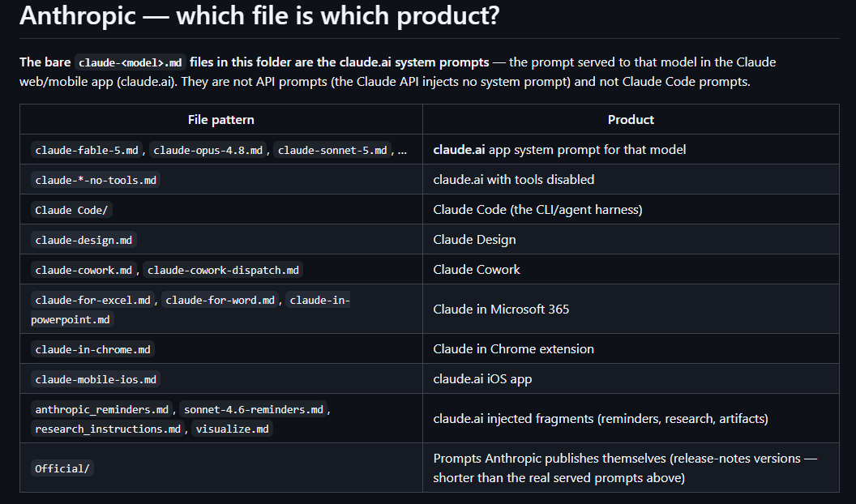Select the claude-design.md file name
The image size is (856, 504).
[x=83, y=240]
